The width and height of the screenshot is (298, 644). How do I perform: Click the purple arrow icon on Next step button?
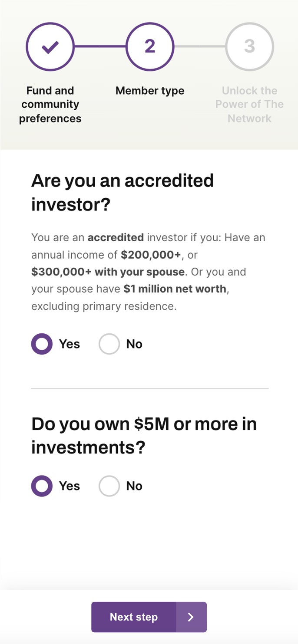pos(191,617)
